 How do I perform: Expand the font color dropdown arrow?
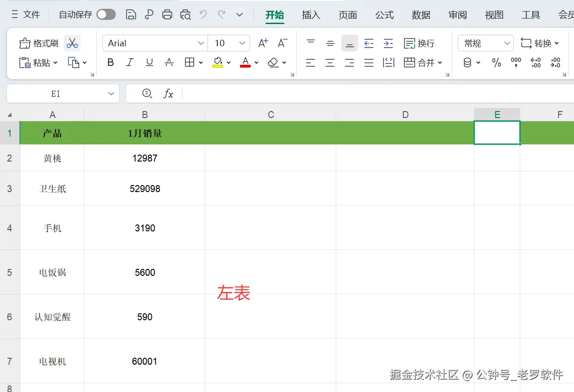(256, 62)
